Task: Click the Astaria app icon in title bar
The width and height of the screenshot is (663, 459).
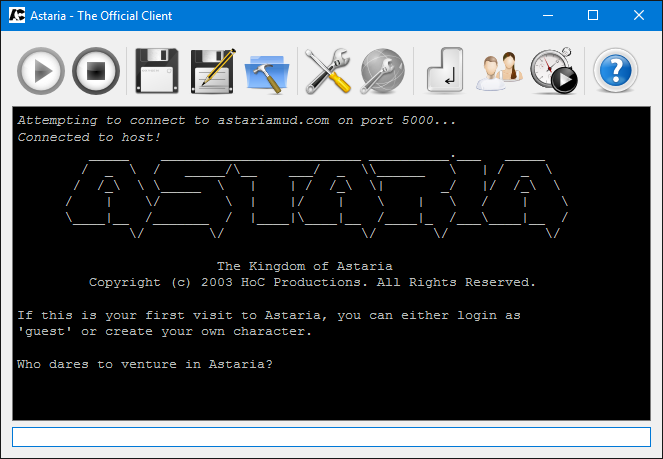Action: 17,16
